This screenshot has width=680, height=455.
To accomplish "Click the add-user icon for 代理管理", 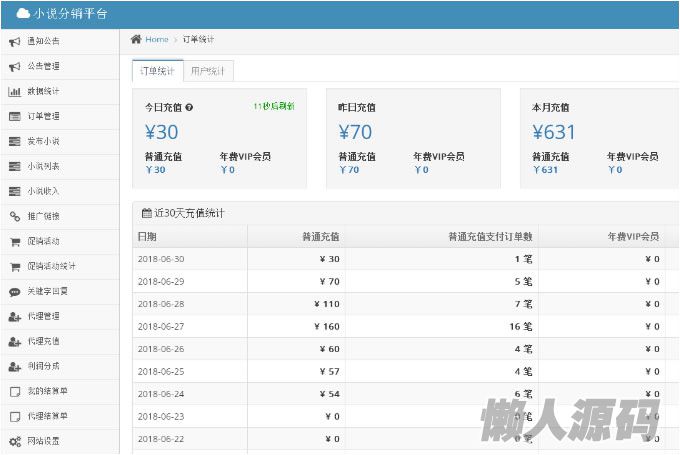I will 15,316.
